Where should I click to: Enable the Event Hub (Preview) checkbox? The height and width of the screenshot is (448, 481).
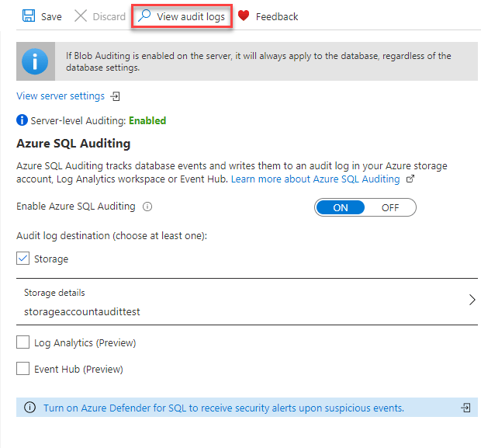point(23,369)
